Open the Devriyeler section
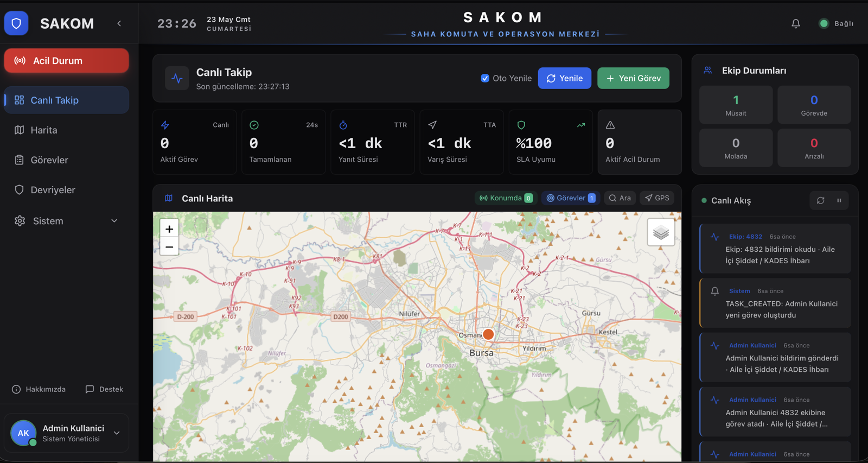 [x=66, y=189]
